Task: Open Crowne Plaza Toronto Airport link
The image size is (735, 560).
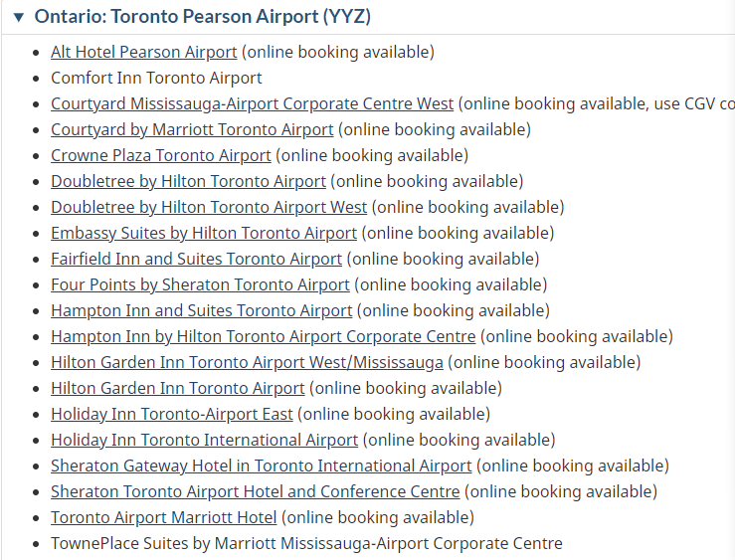Action: pos(161,155)
